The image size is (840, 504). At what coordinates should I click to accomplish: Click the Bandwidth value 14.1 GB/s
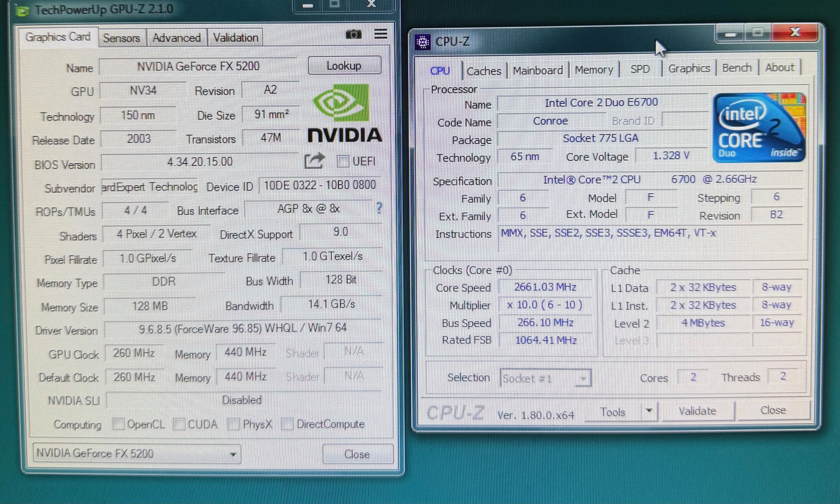click(331, 304)
